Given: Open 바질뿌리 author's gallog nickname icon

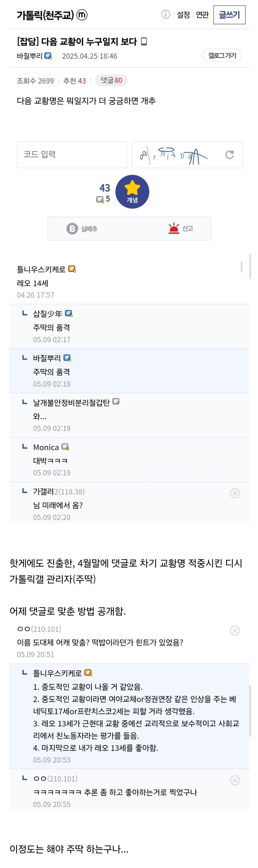Looking at the screenshot, I should click(x=48, y=56).
